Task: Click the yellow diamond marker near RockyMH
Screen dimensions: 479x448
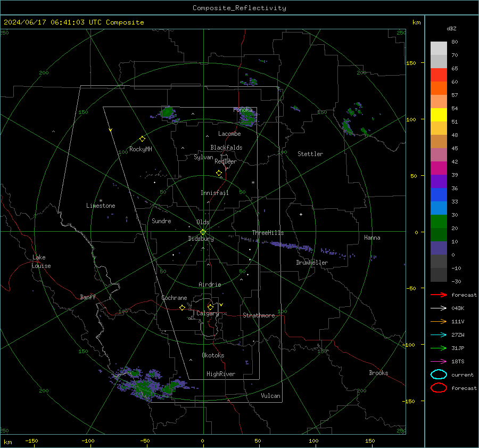Action: click(142, 139)
